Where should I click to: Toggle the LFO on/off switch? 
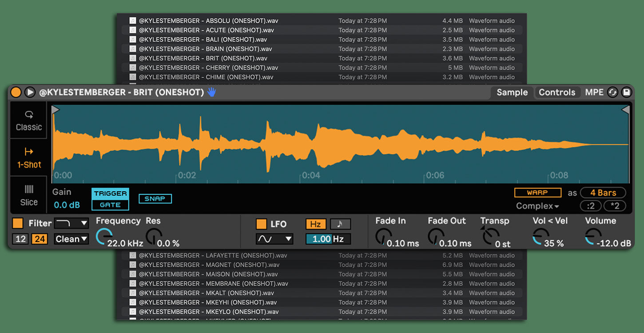[262, 224]
